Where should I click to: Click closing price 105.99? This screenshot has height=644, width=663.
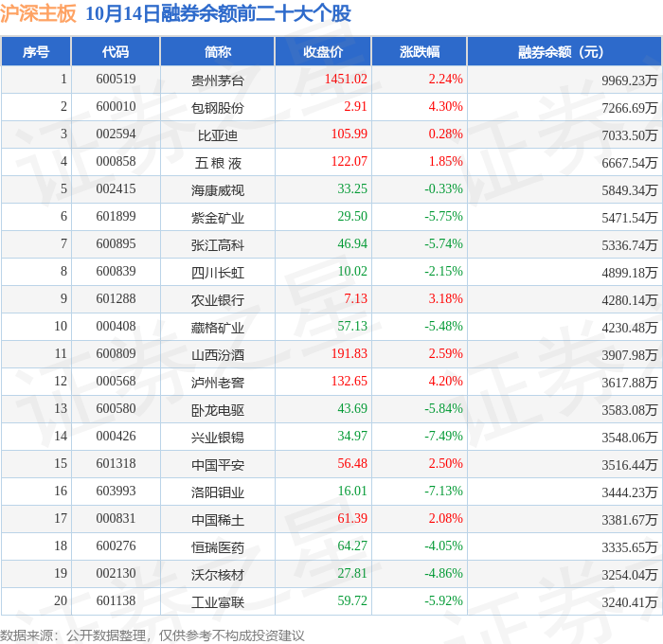coord(349,134)
